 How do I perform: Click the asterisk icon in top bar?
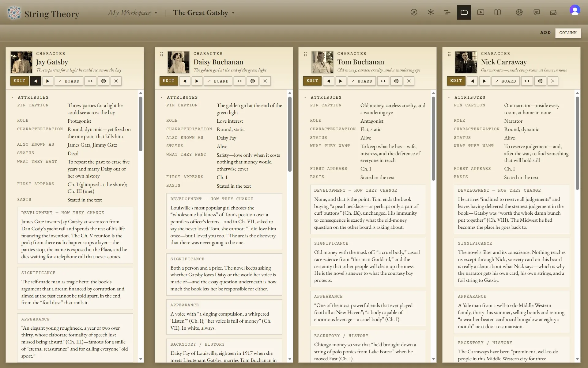431,12
